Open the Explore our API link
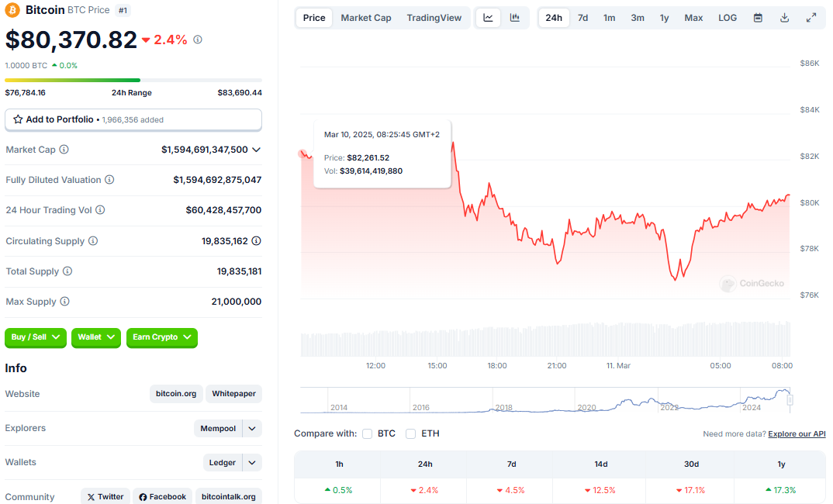833x504 pixels. coord(797,434)
